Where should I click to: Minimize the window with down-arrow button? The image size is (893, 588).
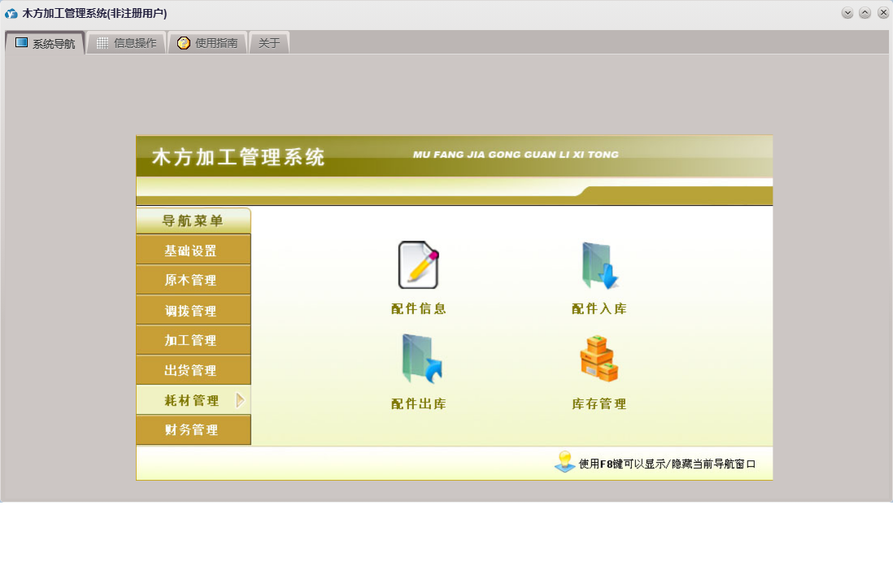847,13
